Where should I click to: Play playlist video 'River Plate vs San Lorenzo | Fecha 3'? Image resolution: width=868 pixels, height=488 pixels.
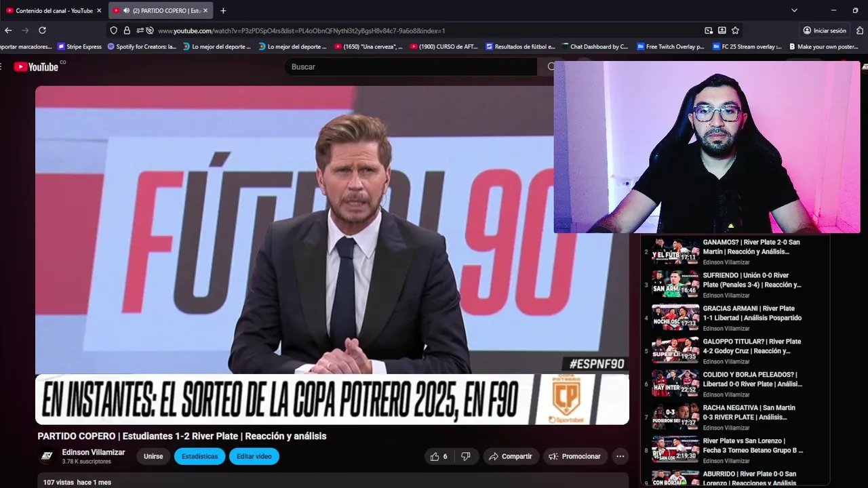coord(753,445)
